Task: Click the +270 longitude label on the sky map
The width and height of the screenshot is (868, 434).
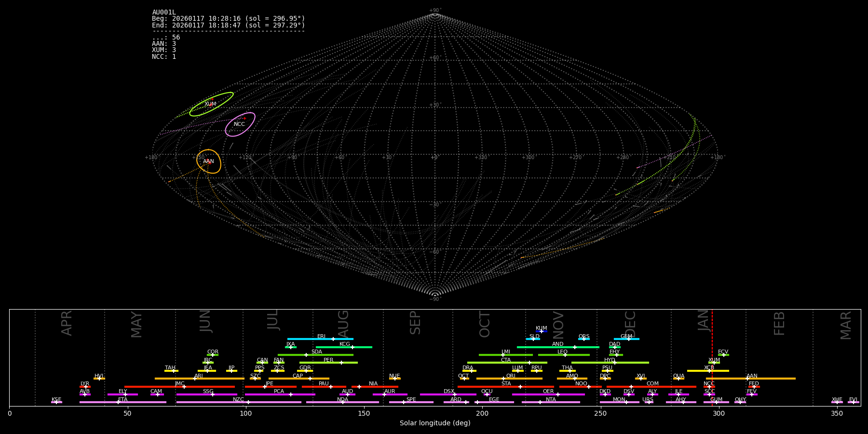Action: 576,157
